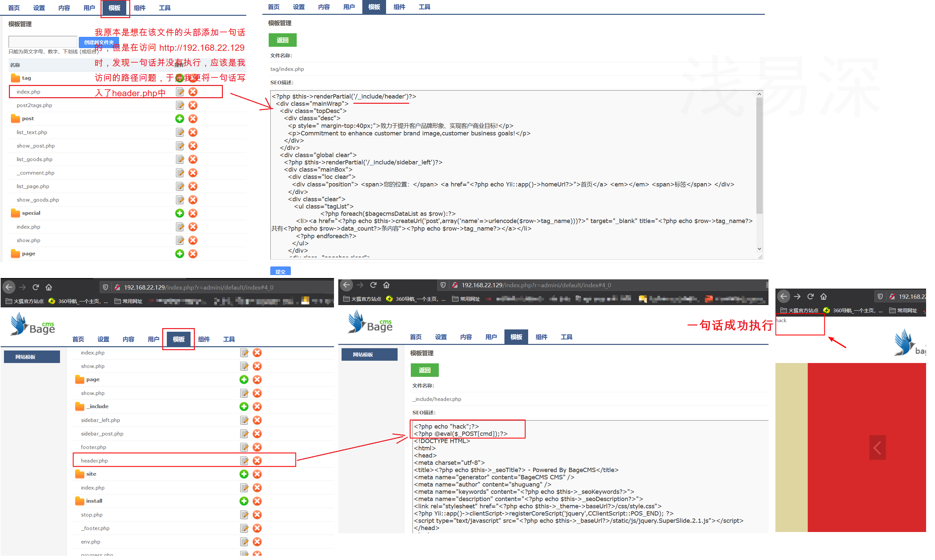This screenshot has width=935, height=560.
Task: Open 360导航 bookmark in the header.php editor browser
Action: pos(416,299)
